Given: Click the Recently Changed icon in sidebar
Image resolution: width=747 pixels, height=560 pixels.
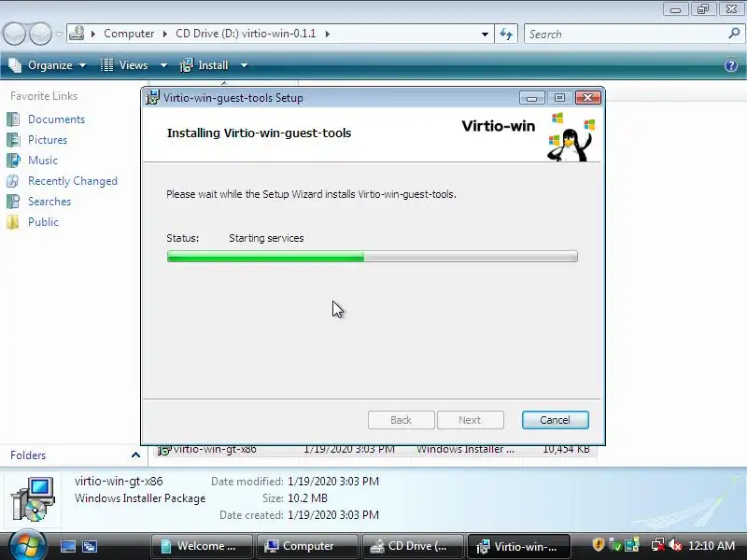Looking at the screenshot, I should click(13, 181).
